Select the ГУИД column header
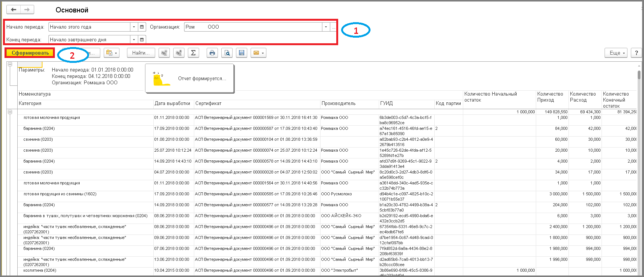The height and width of the screenshot is (277, 644). [x=407, y=103]
